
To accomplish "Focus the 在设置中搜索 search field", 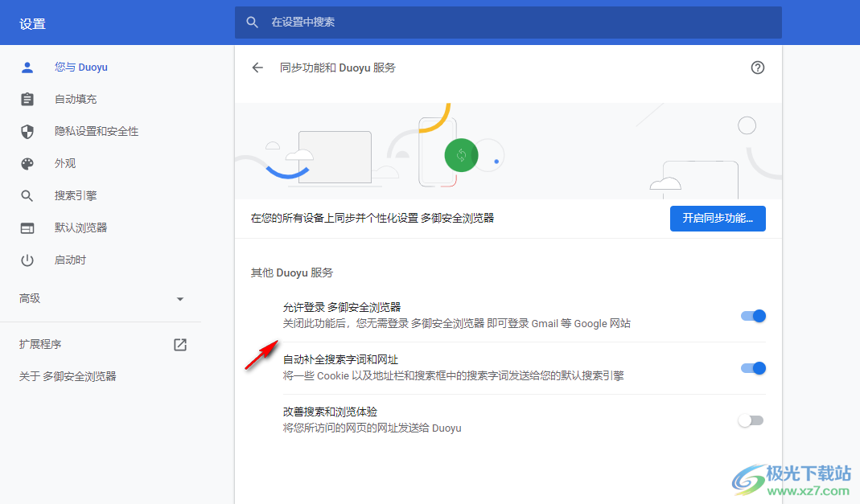I will pos(508,23).
